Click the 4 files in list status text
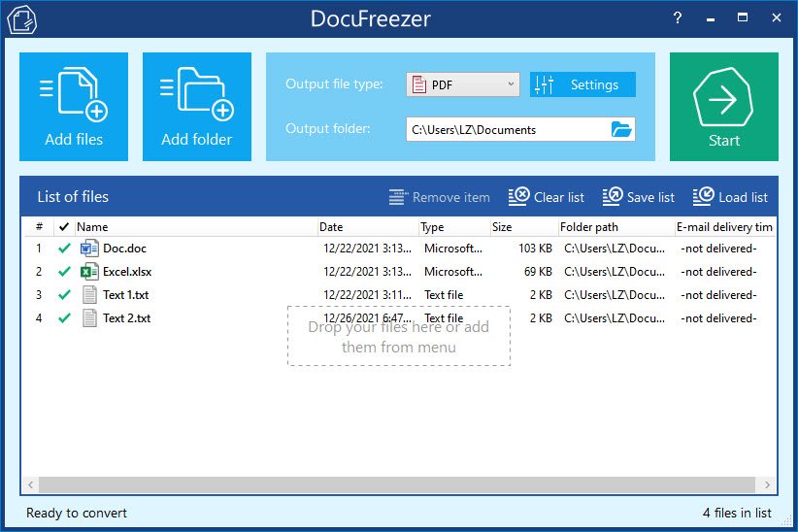798x532 pixels. [737, 513]
